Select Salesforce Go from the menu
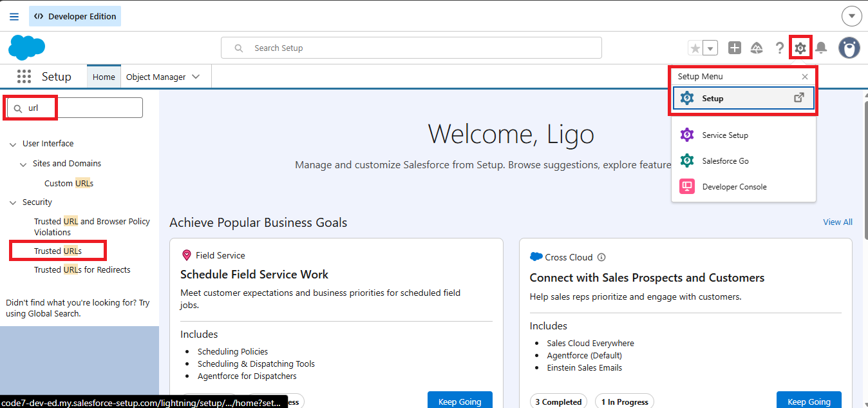Screen dimensions: 868x408 coord(744,161)
